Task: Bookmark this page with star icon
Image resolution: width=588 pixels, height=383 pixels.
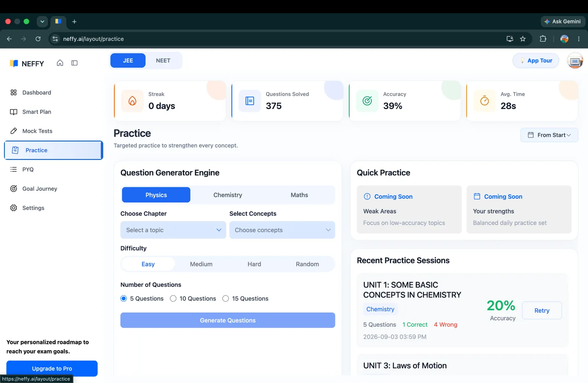Action: tap(523, 39)
